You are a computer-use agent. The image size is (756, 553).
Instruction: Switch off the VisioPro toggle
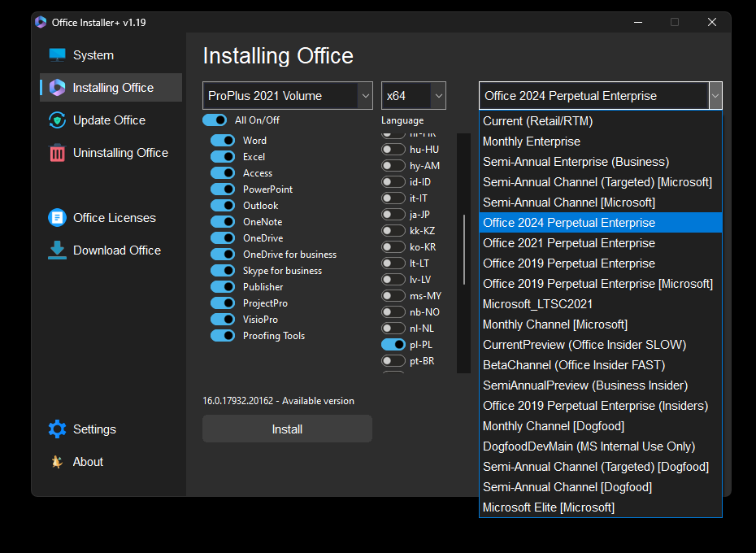point(223,320)
